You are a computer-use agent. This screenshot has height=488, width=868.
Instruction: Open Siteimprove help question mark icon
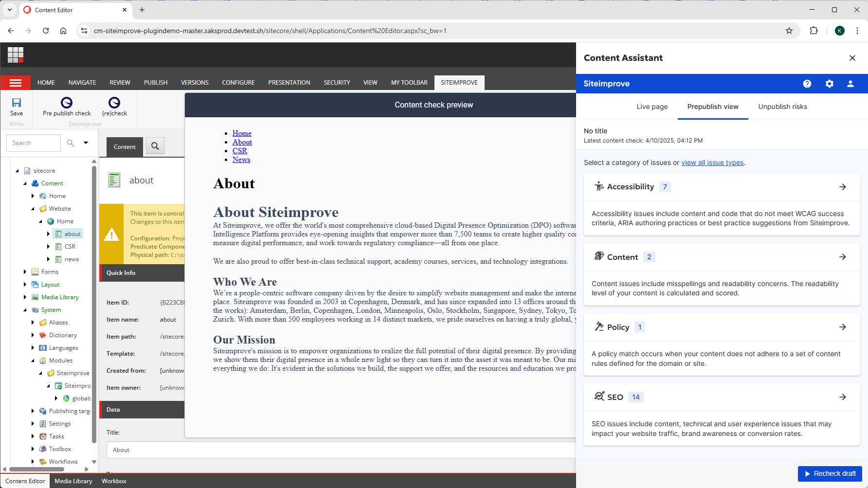coord(807,84)
